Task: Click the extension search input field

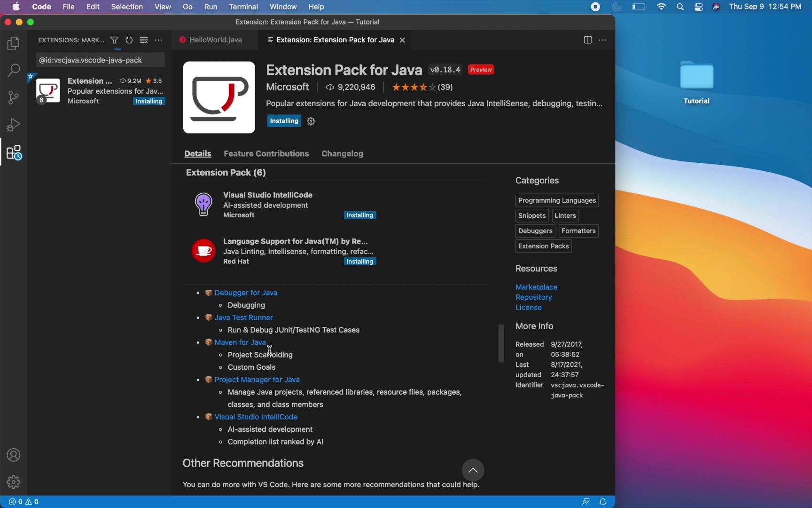Action: [x=99, y=60]
